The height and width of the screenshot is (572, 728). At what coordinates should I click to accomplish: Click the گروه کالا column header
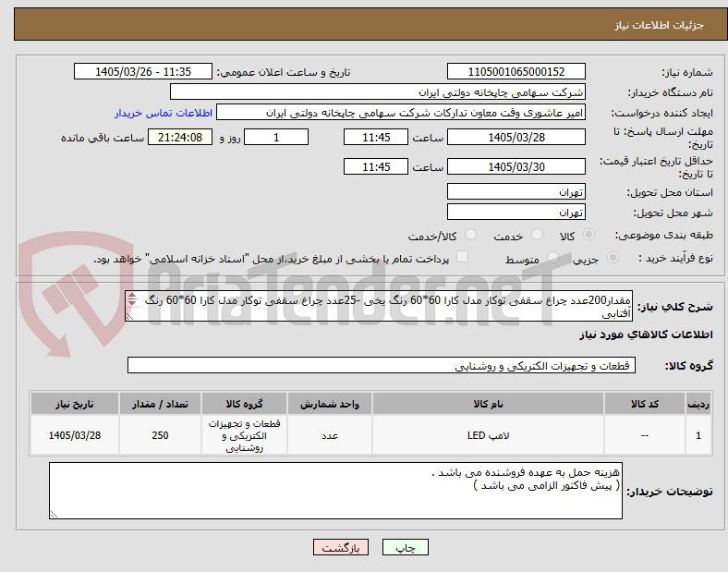click(x=244, y=404)
